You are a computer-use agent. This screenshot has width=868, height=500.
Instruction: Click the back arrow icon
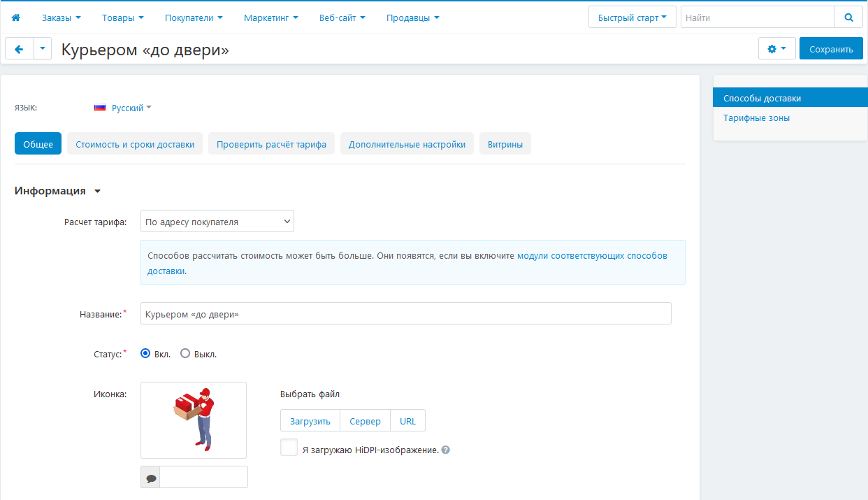[x=19, y=49]
